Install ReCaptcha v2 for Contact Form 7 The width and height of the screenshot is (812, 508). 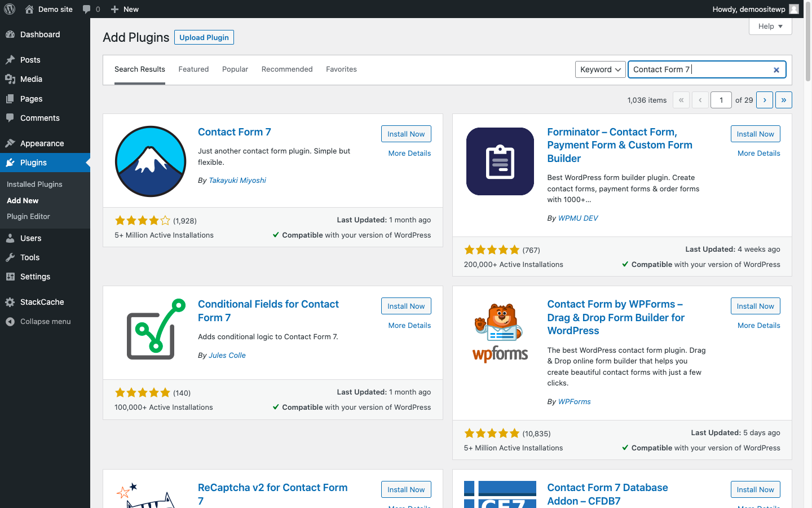[406, 489]
